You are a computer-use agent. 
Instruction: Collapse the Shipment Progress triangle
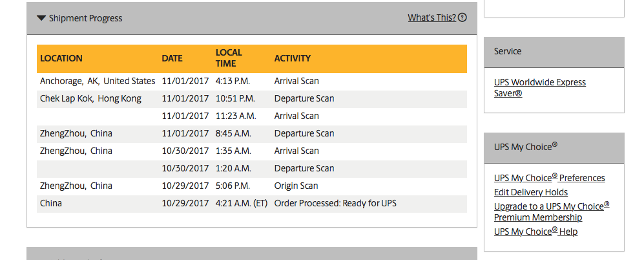[x=41, y=18]
